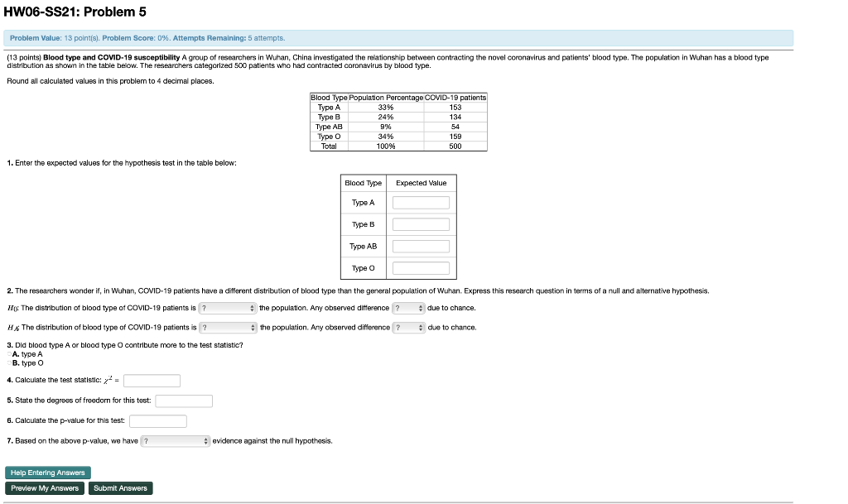The height and width of the screenshot is (504, 848).
Task: Open the Hₐ distribution dropdown showing "?"
Action: tap(226, 328)
